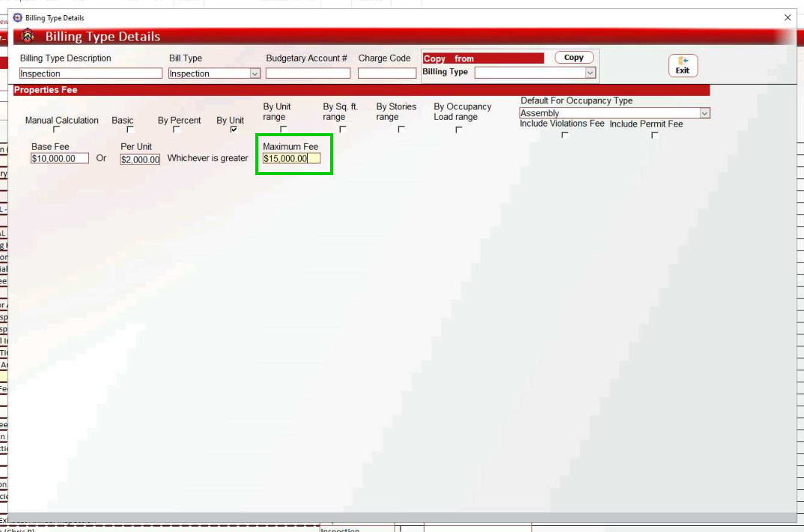Expand the Copy from Billing Type dropdown
Viewport: 804px width, 532px height.
(x=590, y=73)
